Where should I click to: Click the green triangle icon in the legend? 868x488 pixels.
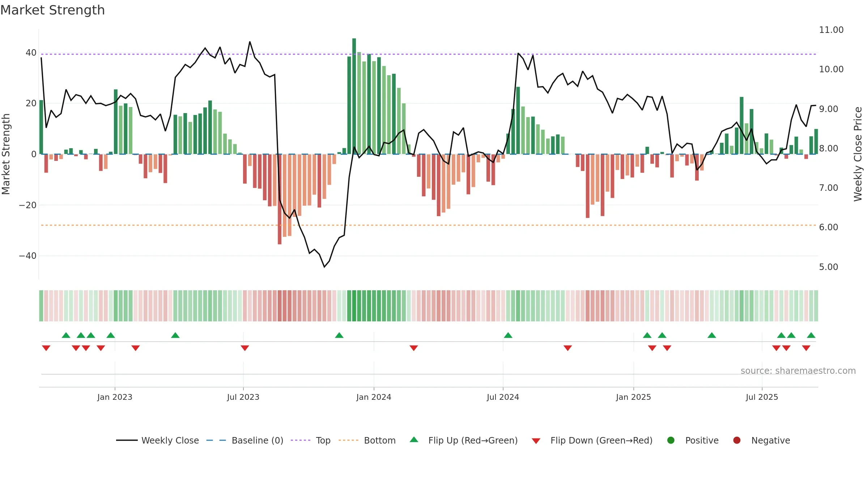point(414,440)
